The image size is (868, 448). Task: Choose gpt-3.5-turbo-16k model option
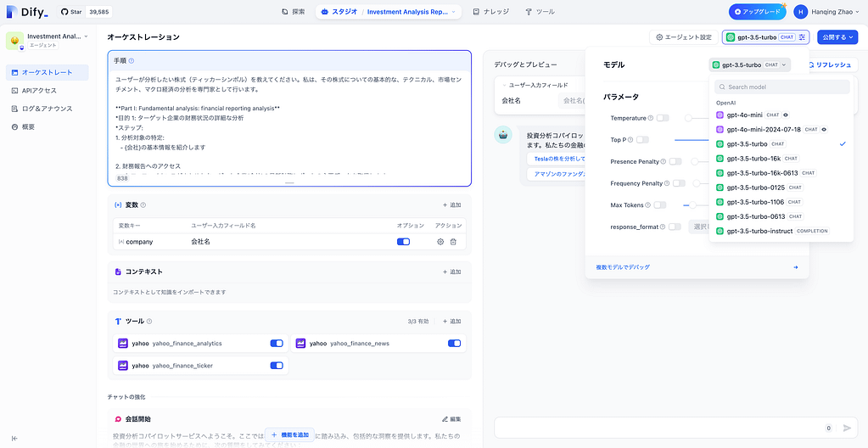click(x=753, y=158)
